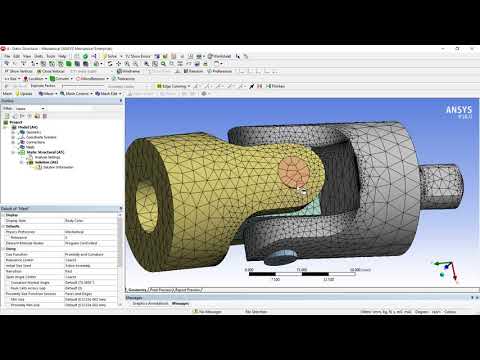Open the Help menu

(62, 56)
